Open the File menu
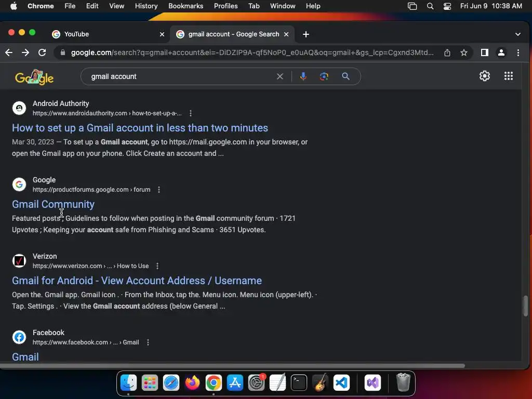Image resolution: width=532 pixels, height=399 pixels. click(70, 6)
